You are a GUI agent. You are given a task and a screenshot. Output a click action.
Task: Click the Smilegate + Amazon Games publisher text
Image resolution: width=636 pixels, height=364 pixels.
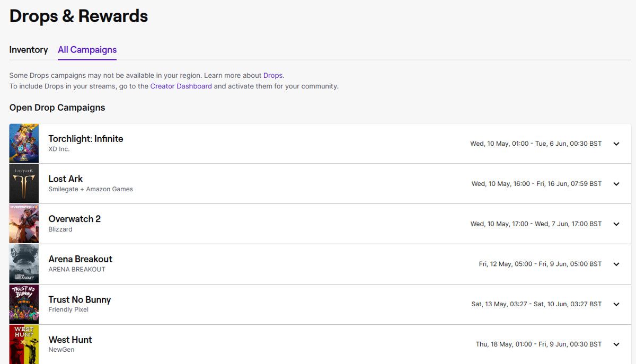pos(91,189)
